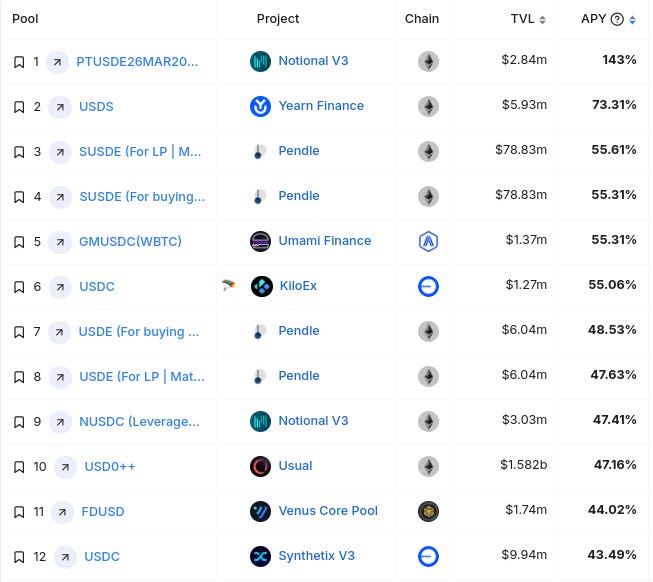Click the Yearn Finance logo
The height and width of the screenshot is (582, 653).
260,106
